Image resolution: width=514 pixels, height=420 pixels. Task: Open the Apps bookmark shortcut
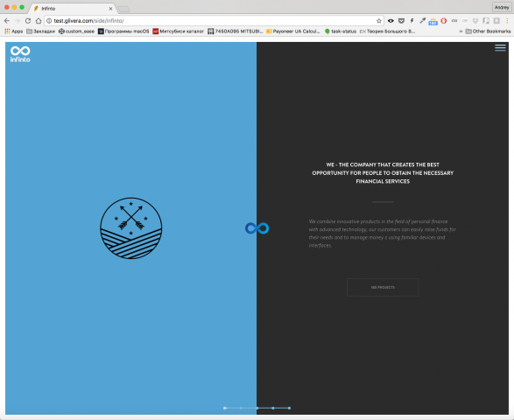click(x=13, y=31)
